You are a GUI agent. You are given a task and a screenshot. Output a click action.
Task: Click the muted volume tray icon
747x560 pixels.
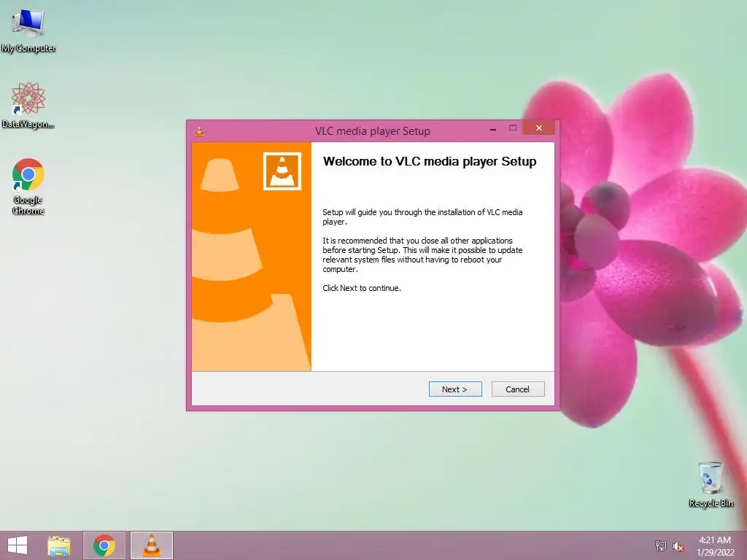coord(678,546)
